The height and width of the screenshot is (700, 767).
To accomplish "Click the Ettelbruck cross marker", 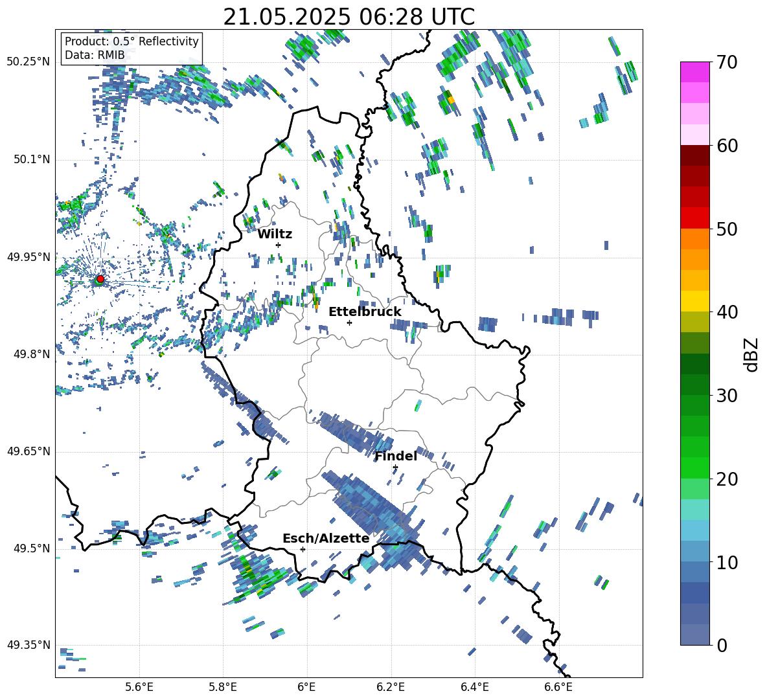I will point(349,322).
